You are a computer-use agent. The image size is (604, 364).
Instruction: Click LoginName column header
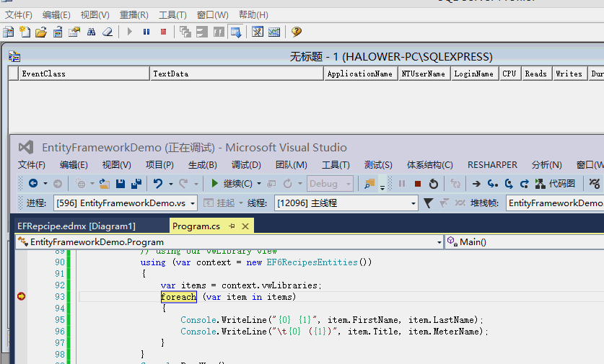pyautogui.click(x=474, y=74)
